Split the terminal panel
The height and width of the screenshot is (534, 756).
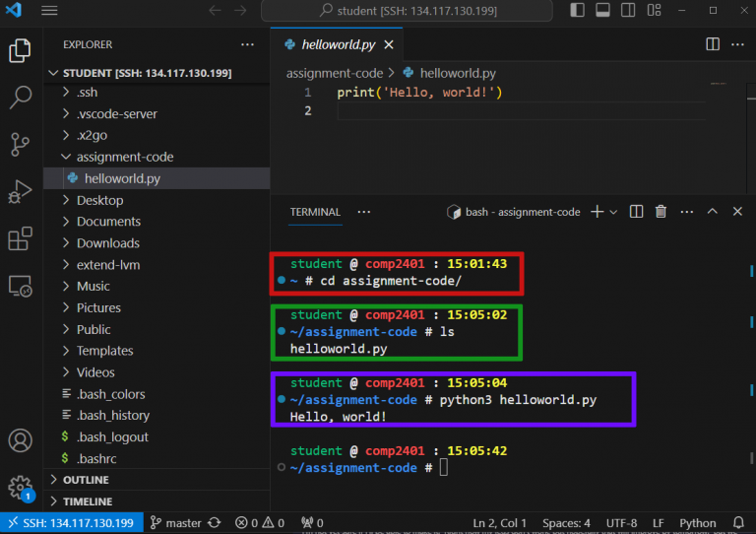636,212
